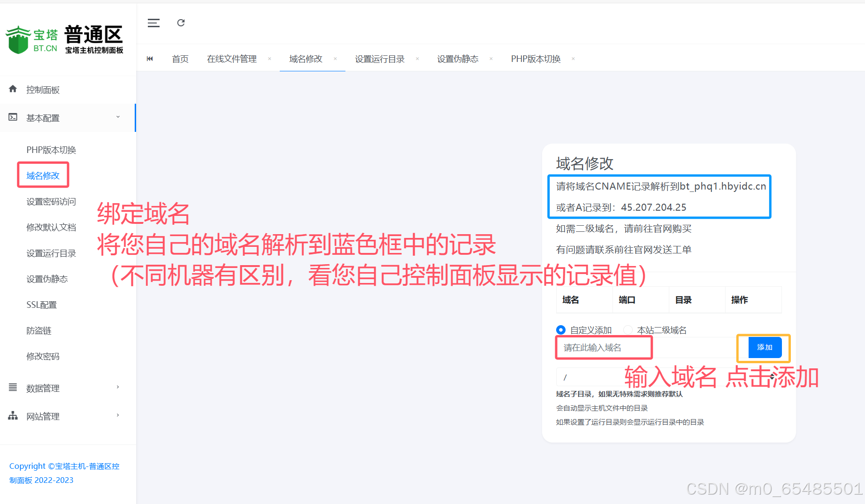Image resolution: width=865 pixels, height=504 pixels.
Task: Switch to the 域名修改 tab
Action: coord(306,59)
